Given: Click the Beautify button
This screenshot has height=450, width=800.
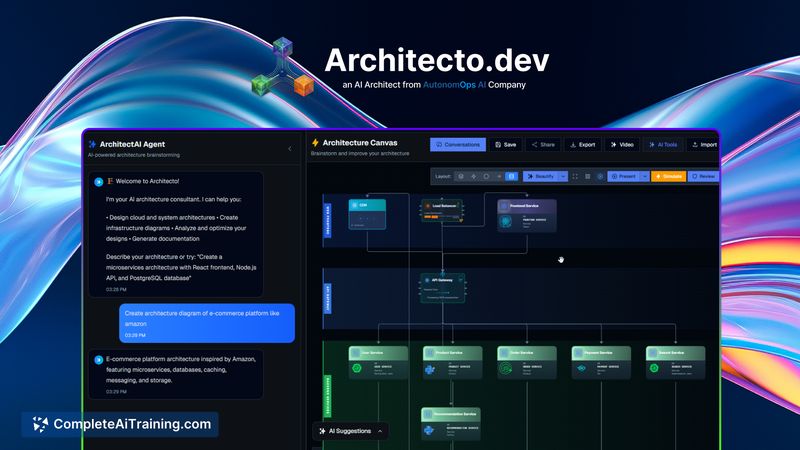Looking at the screenshot, I should point(540,176).
